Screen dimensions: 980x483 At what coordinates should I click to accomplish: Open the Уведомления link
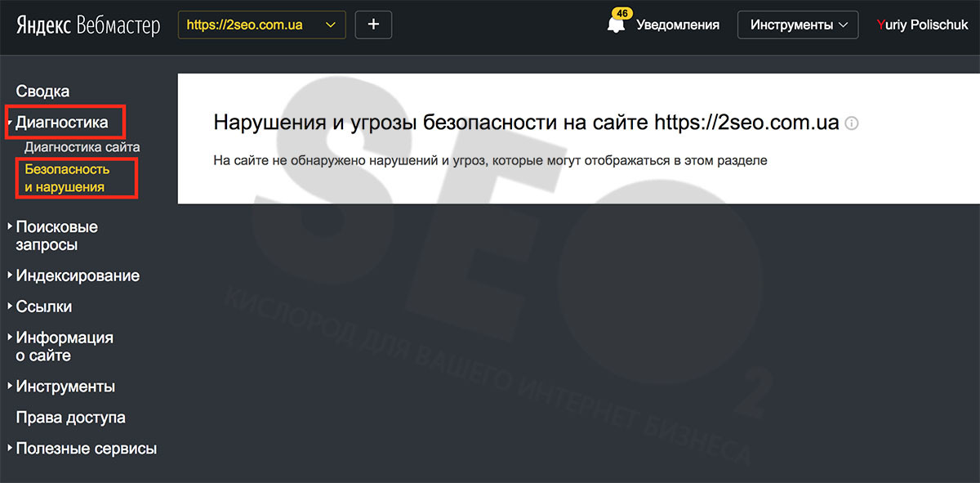pos(678,25)
